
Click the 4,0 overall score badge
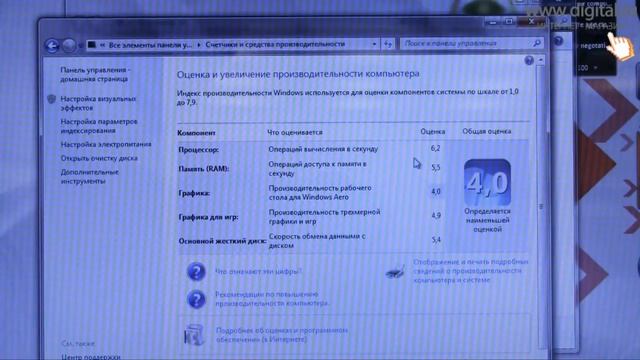(x=487, y=182)
